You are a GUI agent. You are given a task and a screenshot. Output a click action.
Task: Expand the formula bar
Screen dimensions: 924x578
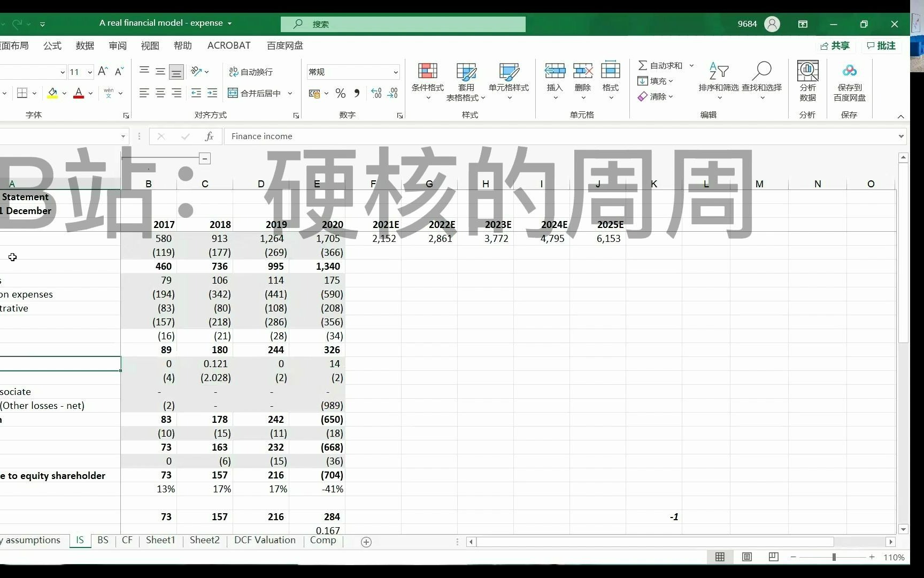tap(901, 136)
